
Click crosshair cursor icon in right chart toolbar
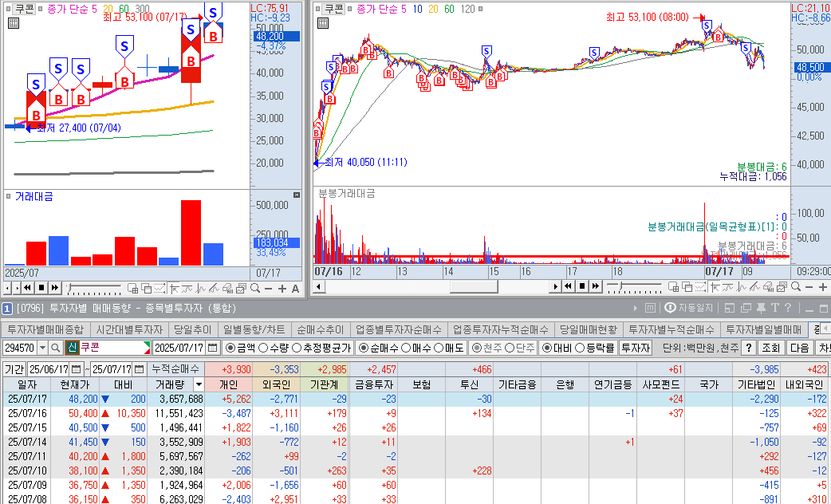pyautogui.click(x=715, y=287)
